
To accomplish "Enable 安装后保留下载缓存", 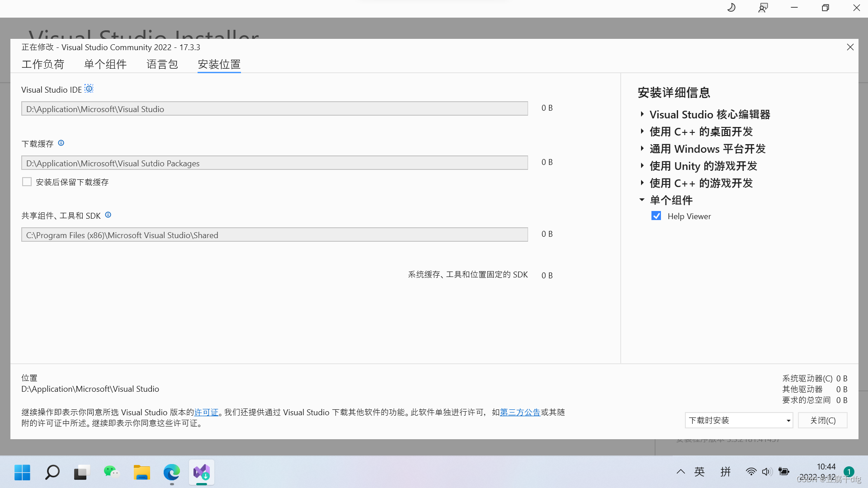I will pyautogui.click(x=27, y=182).
